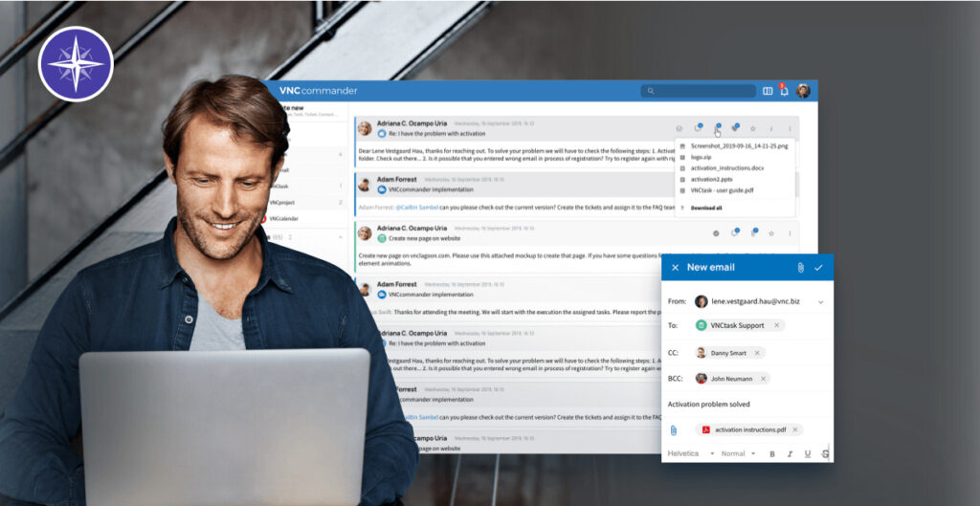The height and width of the screenshot is (506, 980).
Task: Remove activation instructions.pdf attachment
Action: coord(795,429)
